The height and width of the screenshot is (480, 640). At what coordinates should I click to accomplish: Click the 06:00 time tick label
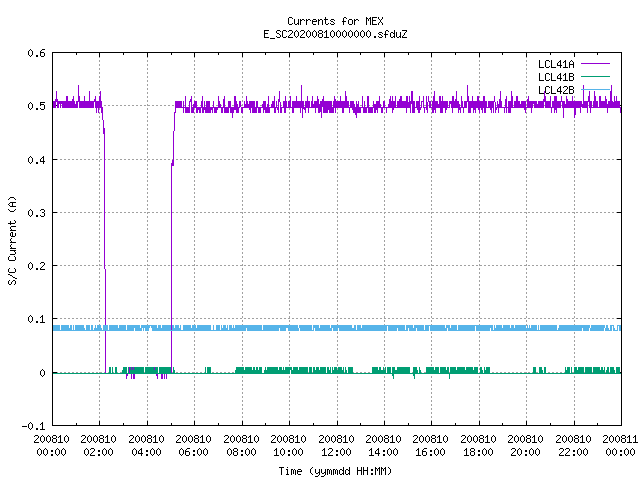pos(193,452)
